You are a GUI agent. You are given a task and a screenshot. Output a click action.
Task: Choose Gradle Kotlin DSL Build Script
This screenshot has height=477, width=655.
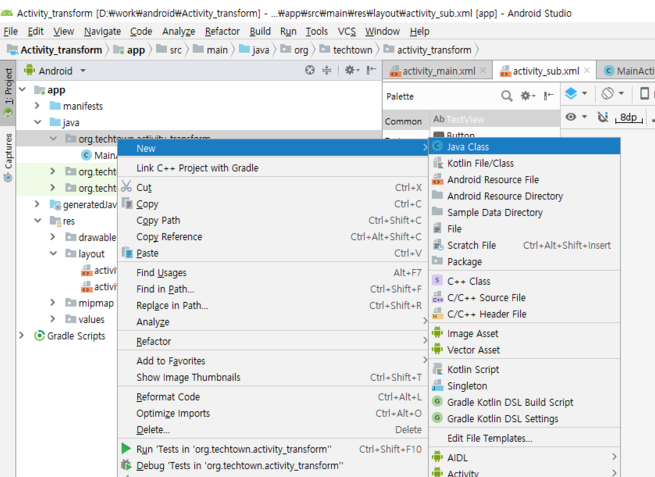pyautogui.click(x=524, y=402)
